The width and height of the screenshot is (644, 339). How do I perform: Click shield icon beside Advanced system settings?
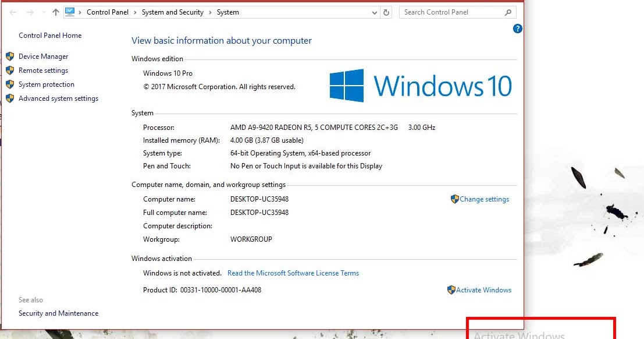tap(10, 98)
